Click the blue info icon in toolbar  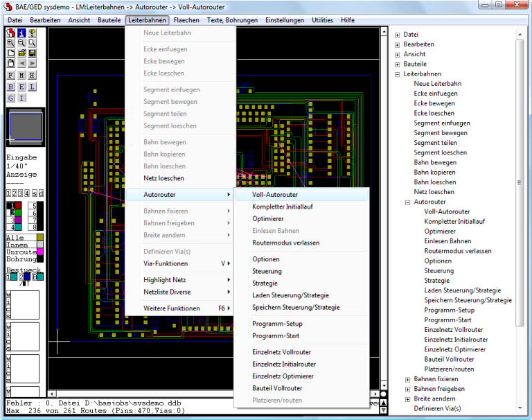coord(21,33)
